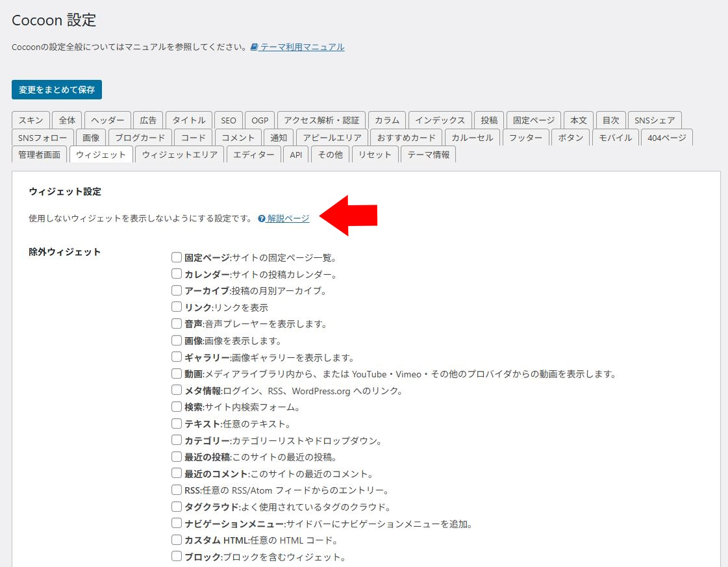Open the SNSフォロー tab
The height and width of the screenshot is (567, 728).
(42, 138)
